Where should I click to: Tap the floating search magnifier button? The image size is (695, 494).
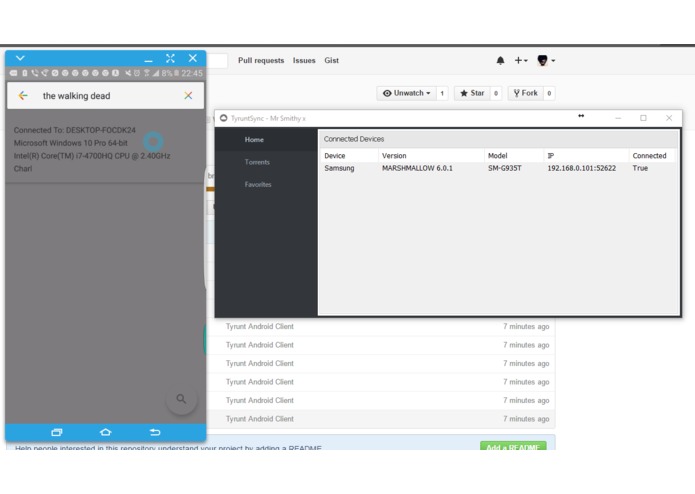pos(181,399)
